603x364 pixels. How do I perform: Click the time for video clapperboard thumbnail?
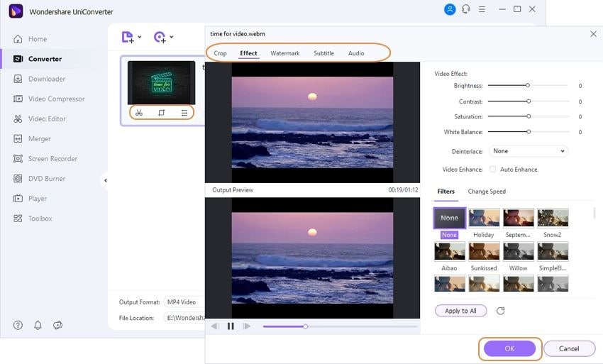click(162, 83)
